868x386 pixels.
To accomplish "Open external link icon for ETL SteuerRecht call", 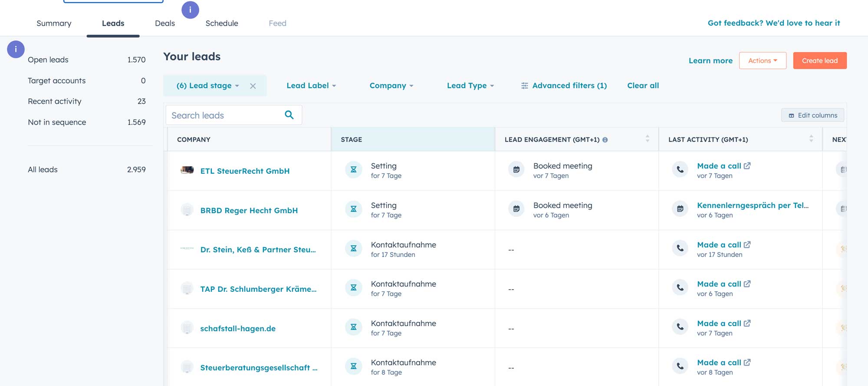I will pos(747,166).
